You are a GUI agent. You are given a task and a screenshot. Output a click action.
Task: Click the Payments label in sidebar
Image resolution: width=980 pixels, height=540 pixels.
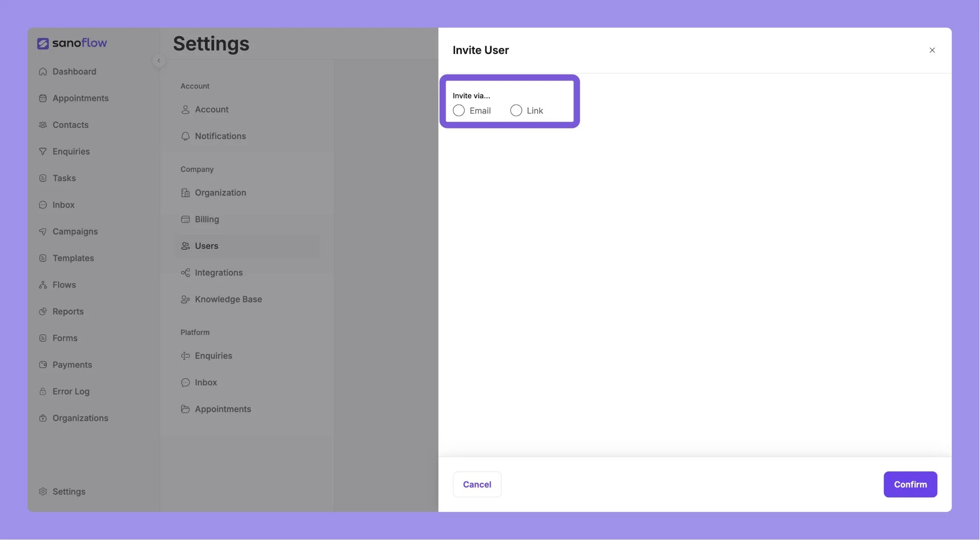click(x=72, y=365)
